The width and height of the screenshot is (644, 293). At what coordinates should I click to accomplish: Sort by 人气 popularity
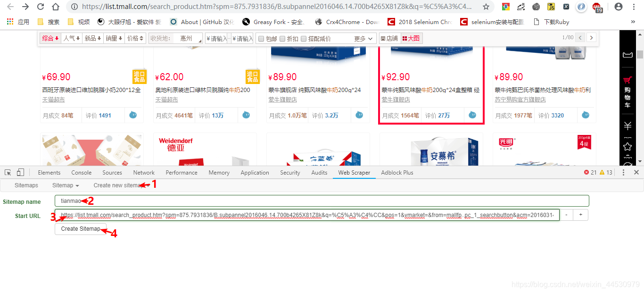pos(72,38)
